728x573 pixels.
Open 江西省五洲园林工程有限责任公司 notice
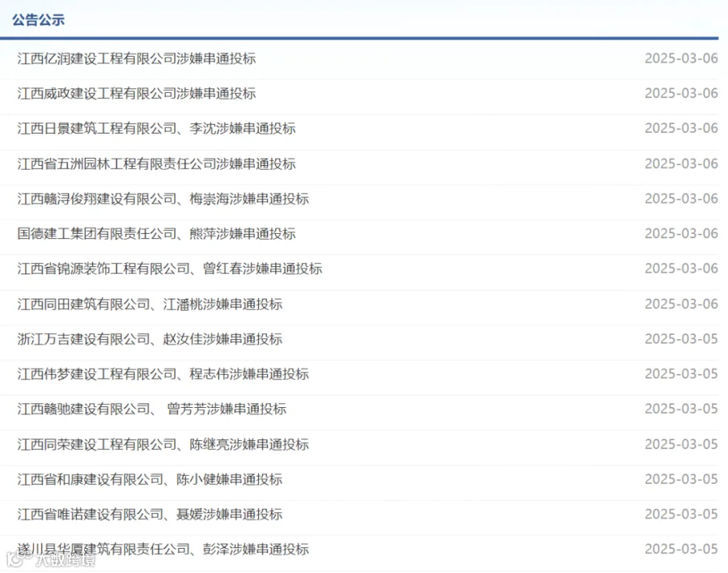coord(156,163)
